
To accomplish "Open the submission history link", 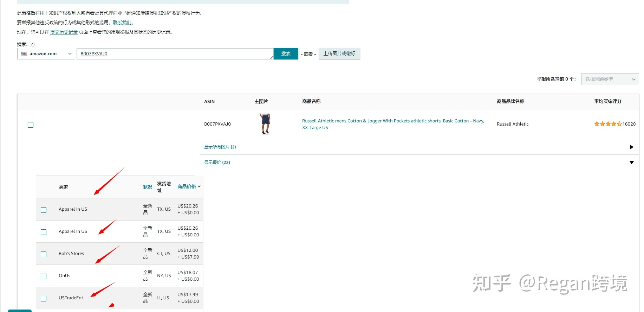I will 64,32.
